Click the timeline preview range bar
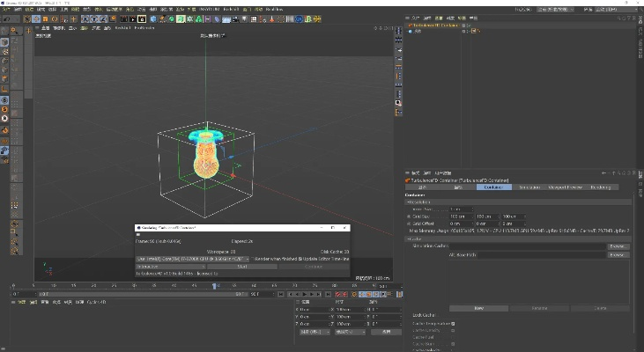The image size is (644, 352). pos(144,294)
